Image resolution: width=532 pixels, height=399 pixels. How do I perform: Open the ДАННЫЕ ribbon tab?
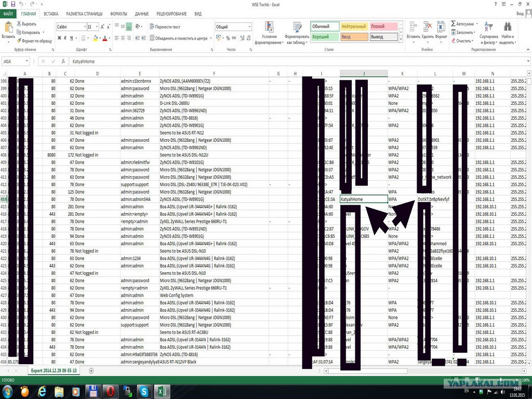tap(141, 14)
